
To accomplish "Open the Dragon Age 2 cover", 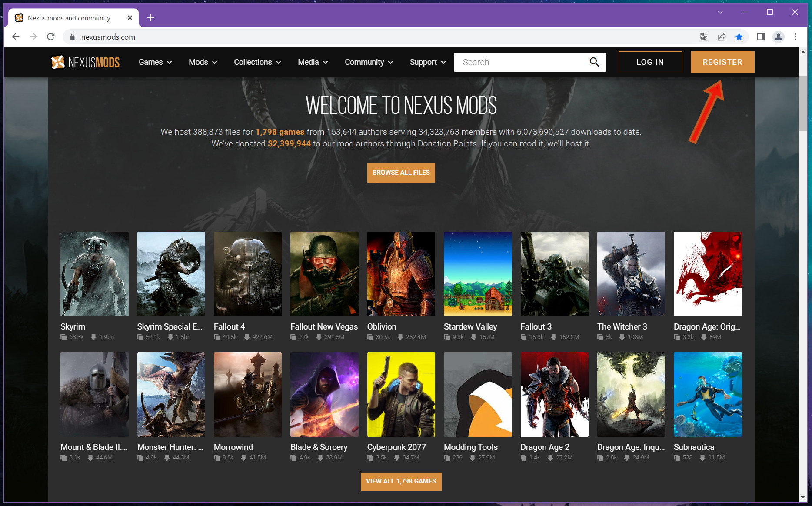I will (555, 394).
